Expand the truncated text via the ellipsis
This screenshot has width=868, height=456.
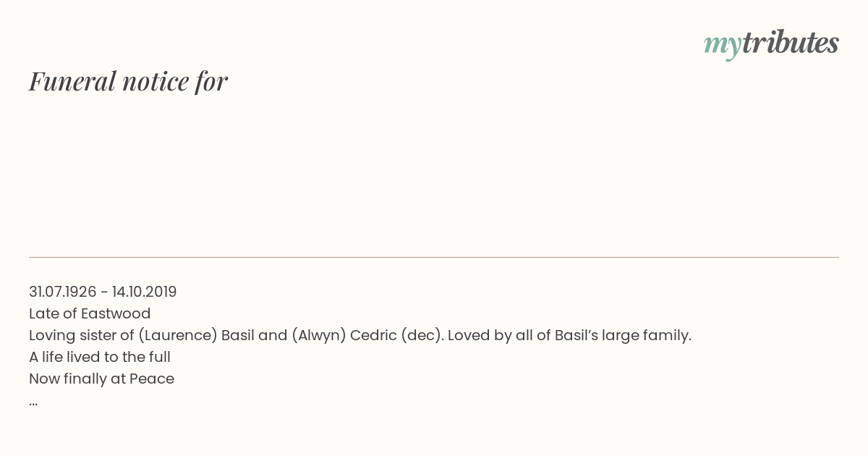[x=33, y=402]
